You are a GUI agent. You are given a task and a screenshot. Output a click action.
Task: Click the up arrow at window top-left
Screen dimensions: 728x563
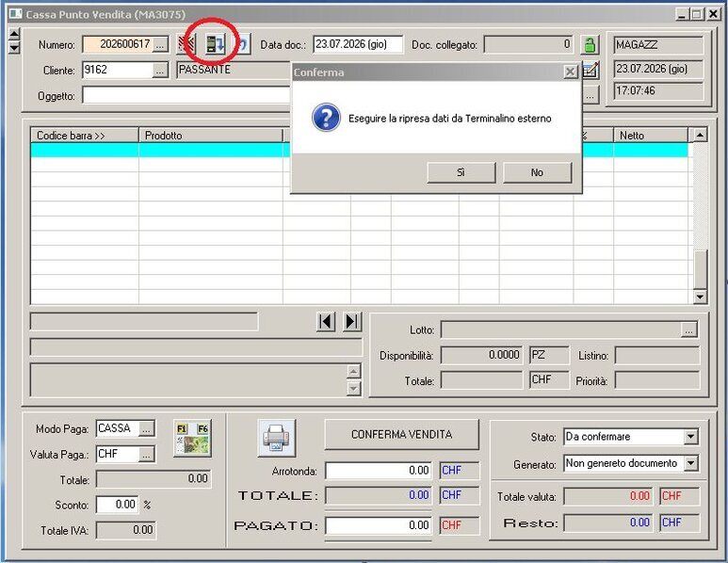14,34
